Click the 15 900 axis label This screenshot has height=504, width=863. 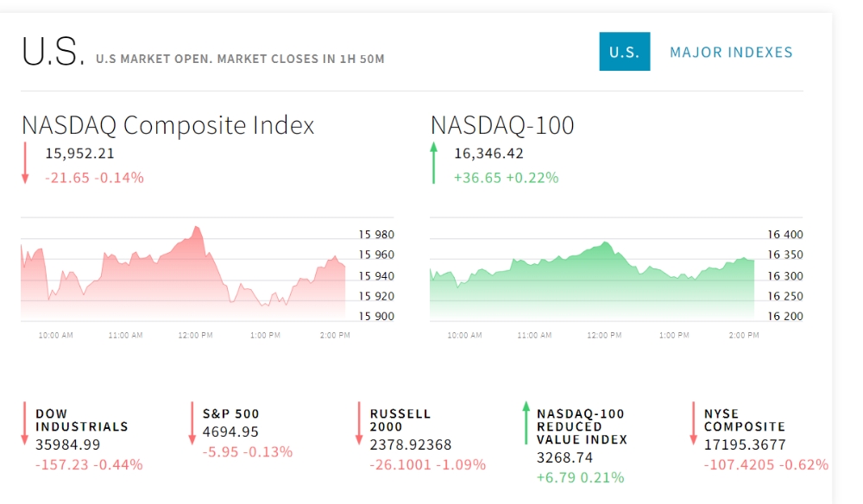point(376,317)
